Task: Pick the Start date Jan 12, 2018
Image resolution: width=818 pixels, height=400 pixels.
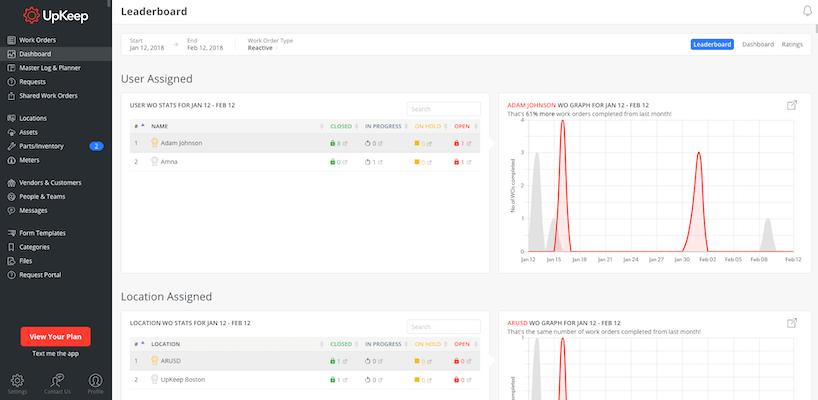Action: coord(149,48)
